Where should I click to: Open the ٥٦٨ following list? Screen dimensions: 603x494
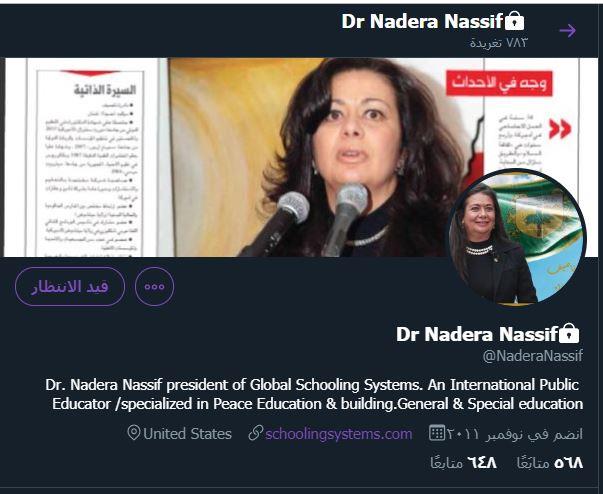click(x=550, y=463)
